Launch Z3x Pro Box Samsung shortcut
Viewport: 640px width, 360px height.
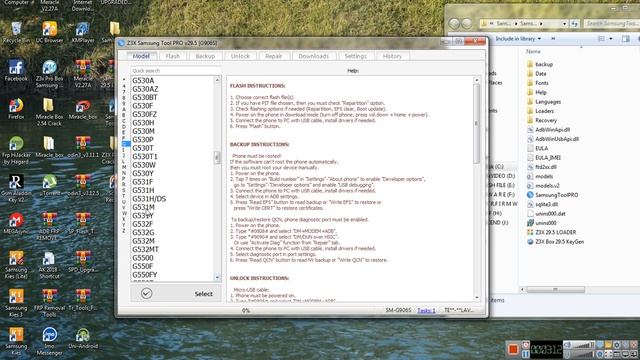tap(49, 73)
